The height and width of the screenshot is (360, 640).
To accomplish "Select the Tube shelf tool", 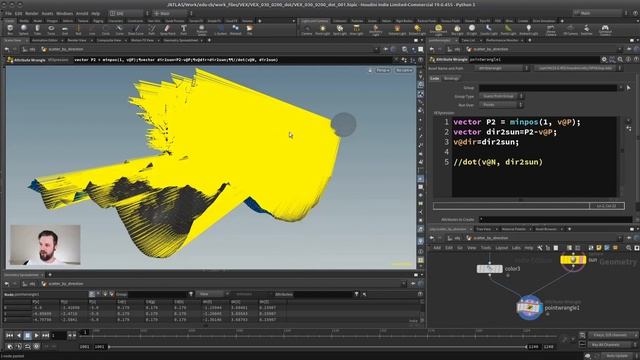I will coord(37,29).
